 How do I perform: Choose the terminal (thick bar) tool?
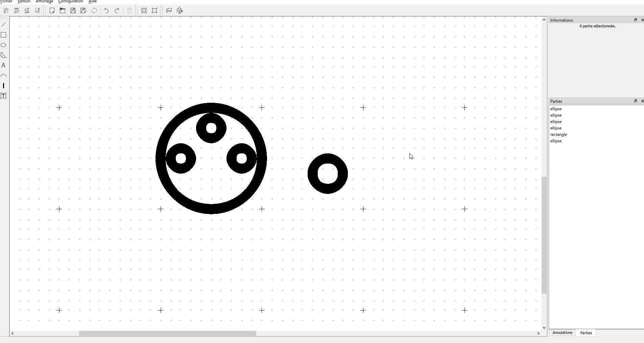(4, 86)
